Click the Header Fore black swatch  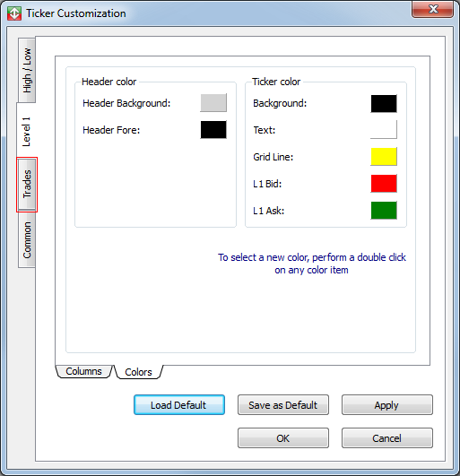[x=213, y=130]
